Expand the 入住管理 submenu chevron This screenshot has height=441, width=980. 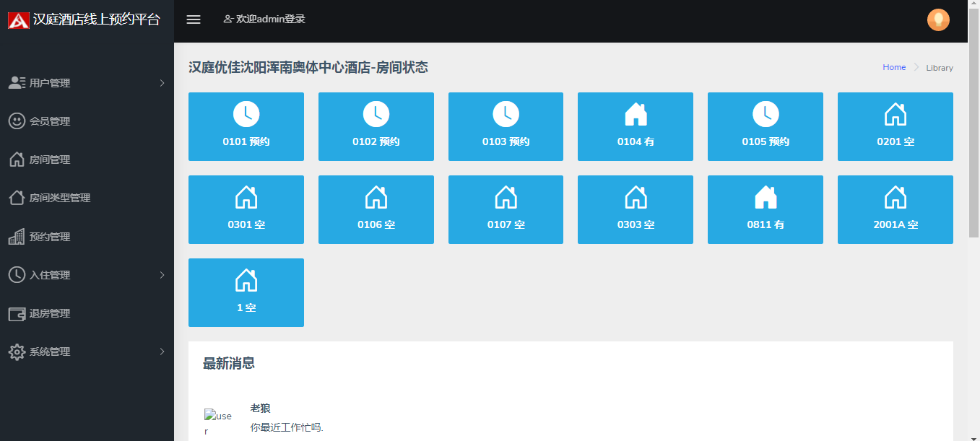pos(162,275)
